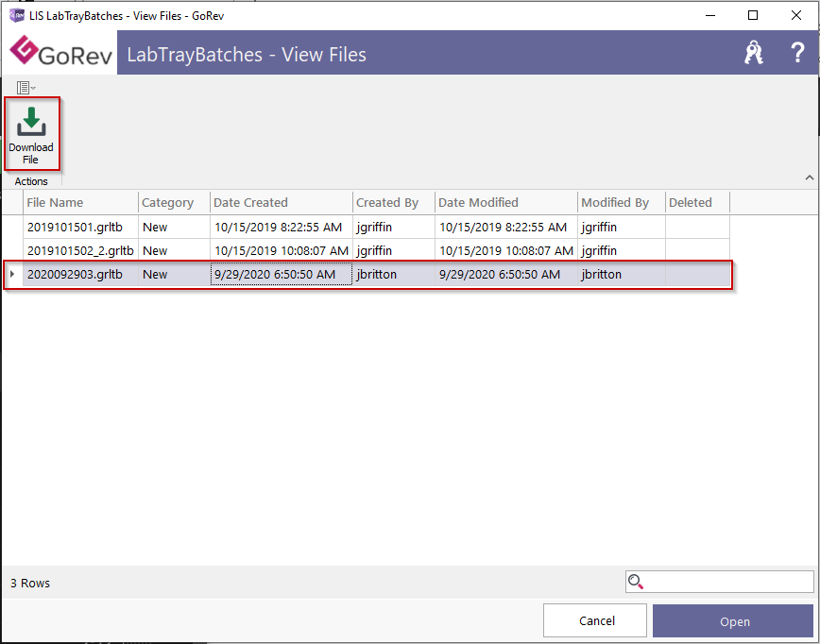Image resolution: width=820 pixels, height=644 pixels.
Task: Click Date Created 9/29/2020 6:50:50 AM cell
Action: coord(282,275)
